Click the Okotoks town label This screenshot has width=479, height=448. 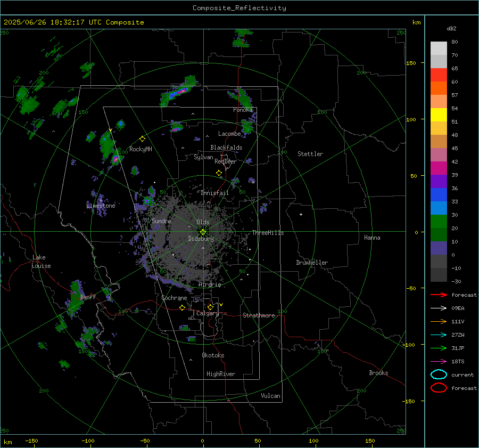[x=213, y=355]
